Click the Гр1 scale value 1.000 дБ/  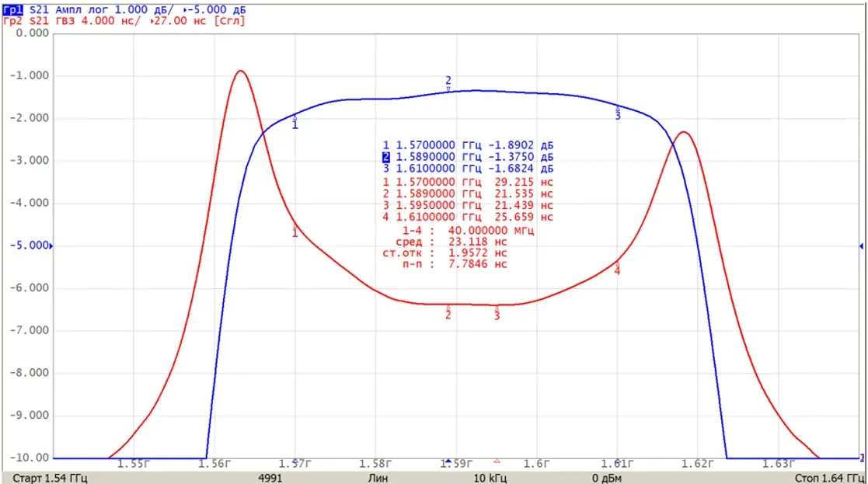tap(144, 9)
